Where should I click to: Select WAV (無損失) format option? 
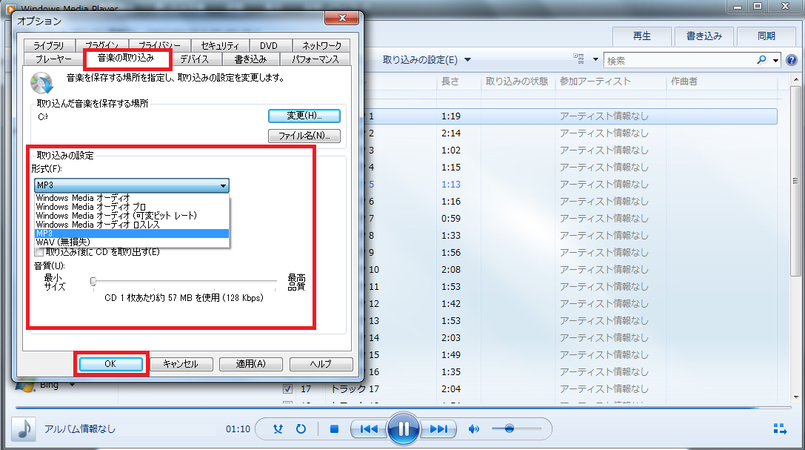[131, 242]
